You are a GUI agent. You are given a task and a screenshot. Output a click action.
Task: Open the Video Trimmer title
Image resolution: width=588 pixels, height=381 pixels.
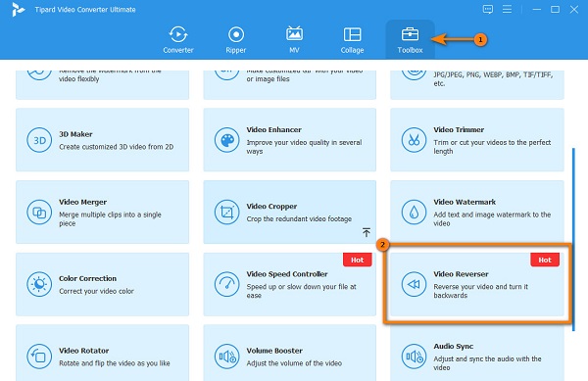(459, 129)
